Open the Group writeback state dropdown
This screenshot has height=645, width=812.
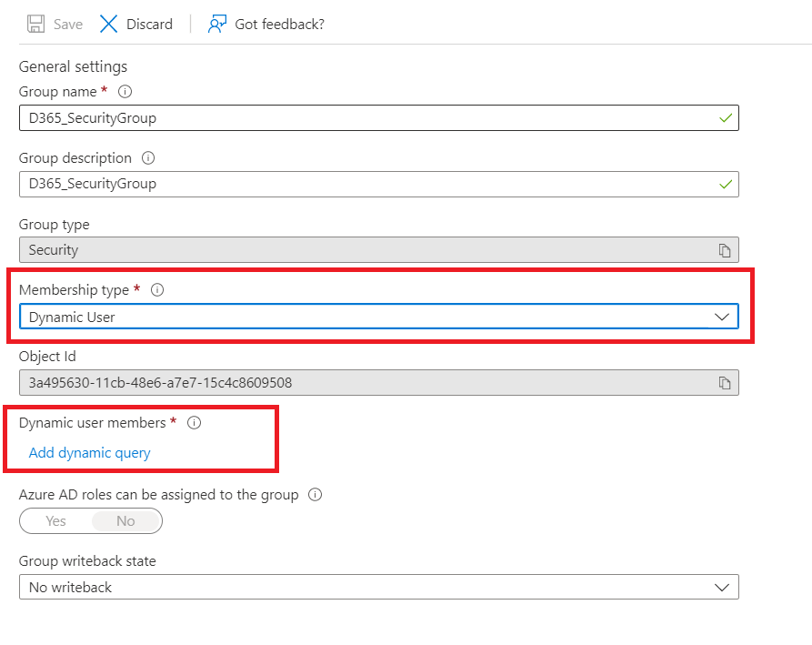pos(722,587)
